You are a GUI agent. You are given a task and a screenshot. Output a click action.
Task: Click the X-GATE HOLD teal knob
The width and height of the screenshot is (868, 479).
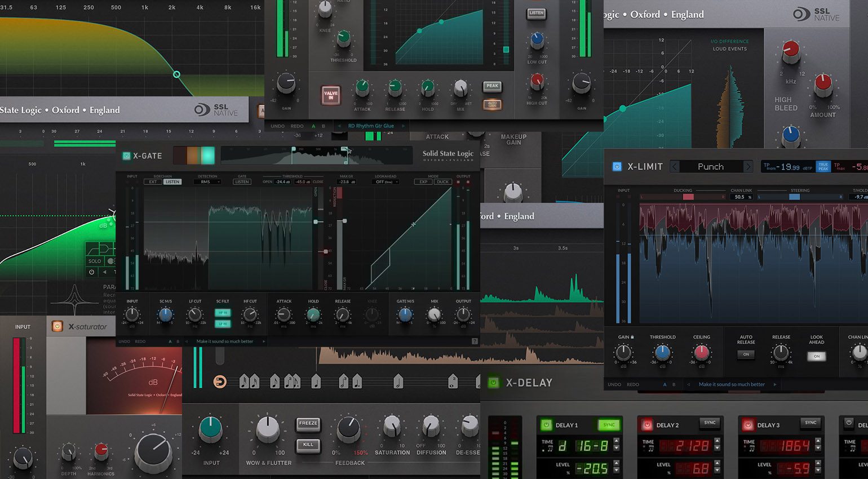point(313,315)
